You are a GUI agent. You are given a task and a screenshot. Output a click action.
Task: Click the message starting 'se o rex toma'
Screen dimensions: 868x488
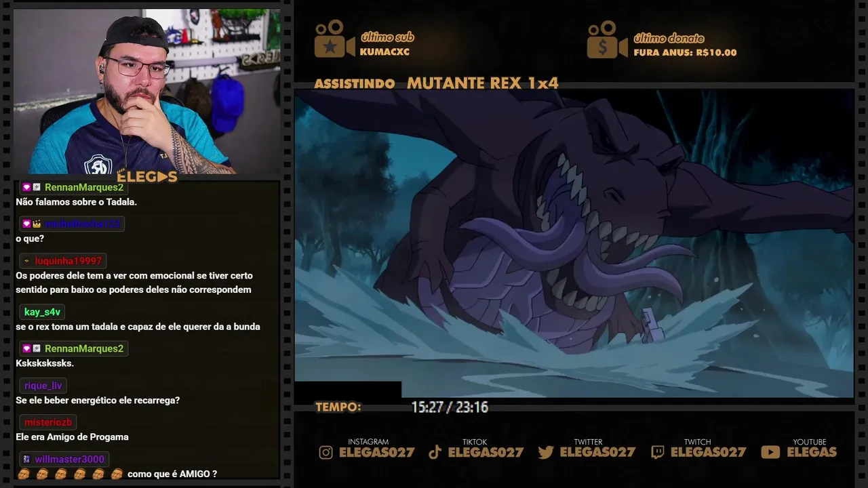click(x=138, y=327)
